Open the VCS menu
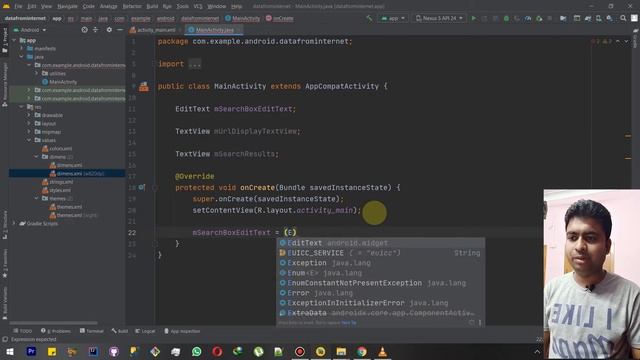 [198, 6]
